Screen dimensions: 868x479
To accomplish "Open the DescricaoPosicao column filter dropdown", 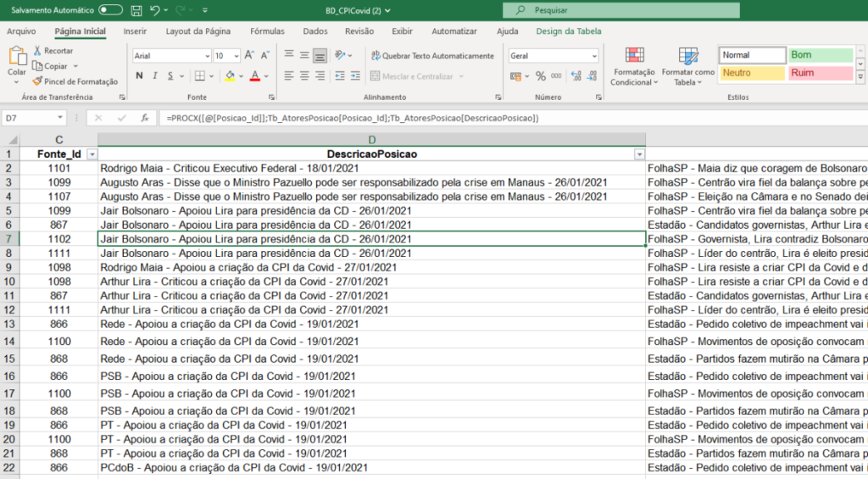I will pyautogui.click(x=639, y=154).
